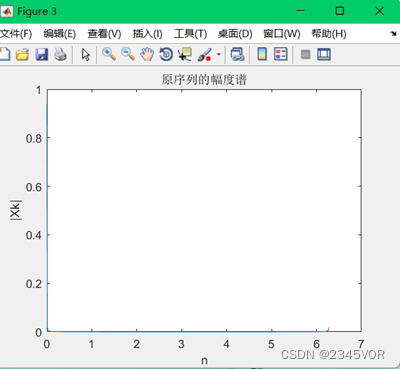Screen dimensions: 400x369
Task: Open the 编辑(E) menu
Action: point(60,34)
